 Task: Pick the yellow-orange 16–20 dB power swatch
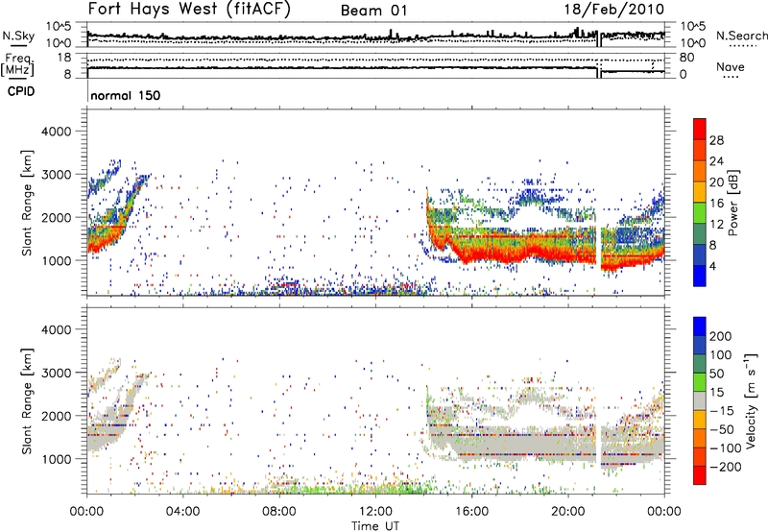click(700, 191)
